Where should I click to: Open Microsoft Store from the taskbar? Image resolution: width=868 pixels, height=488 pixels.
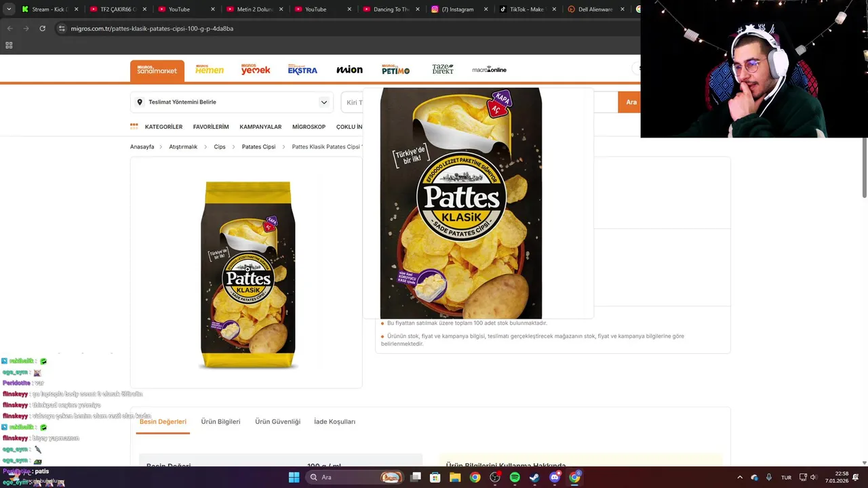435,477
